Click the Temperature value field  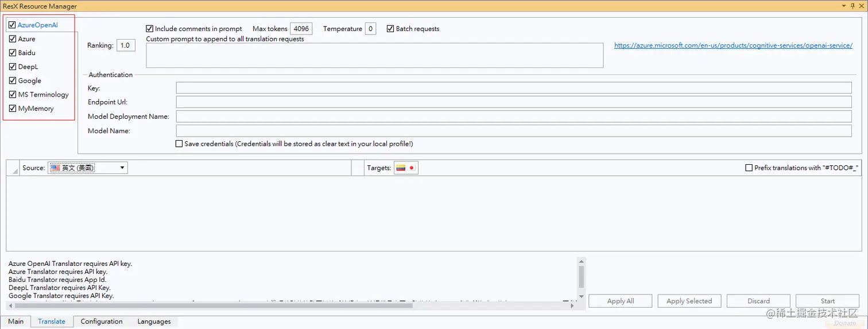pyautogui.click(x=370, y=29)
